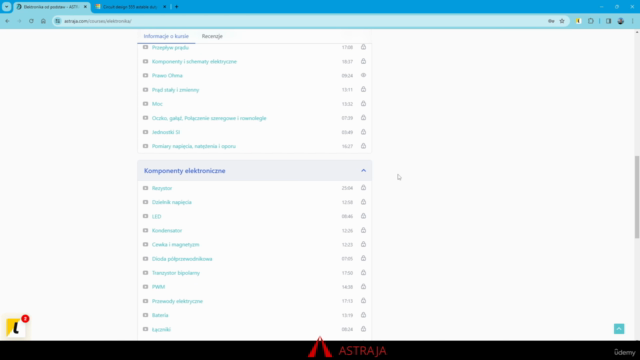640x360 pixels.
Task: Open the browser profile avatar
Action: 620,21
